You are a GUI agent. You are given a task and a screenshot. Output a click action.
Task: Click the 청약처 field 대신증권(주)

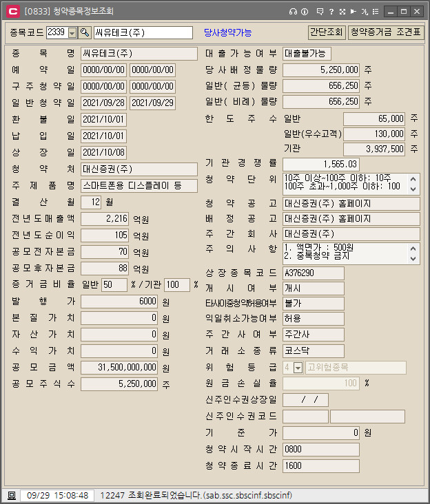click(139, 169)
